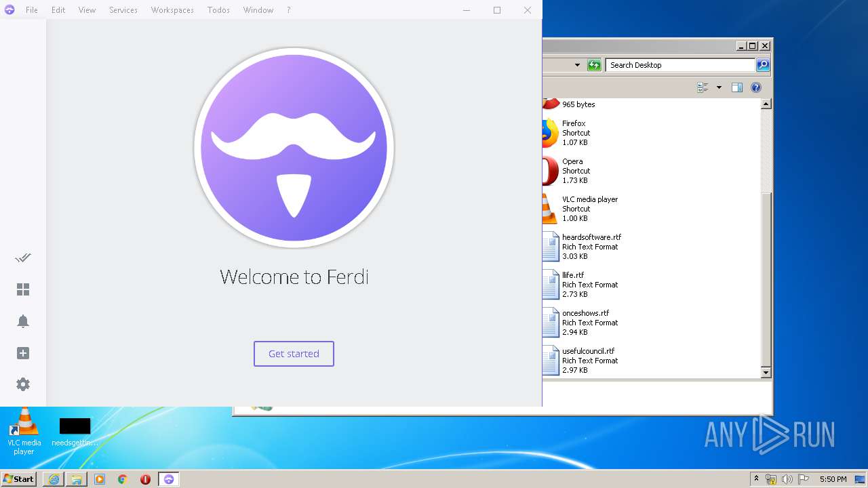Open the Window menu
868x488 pixels.
[258, 10]
